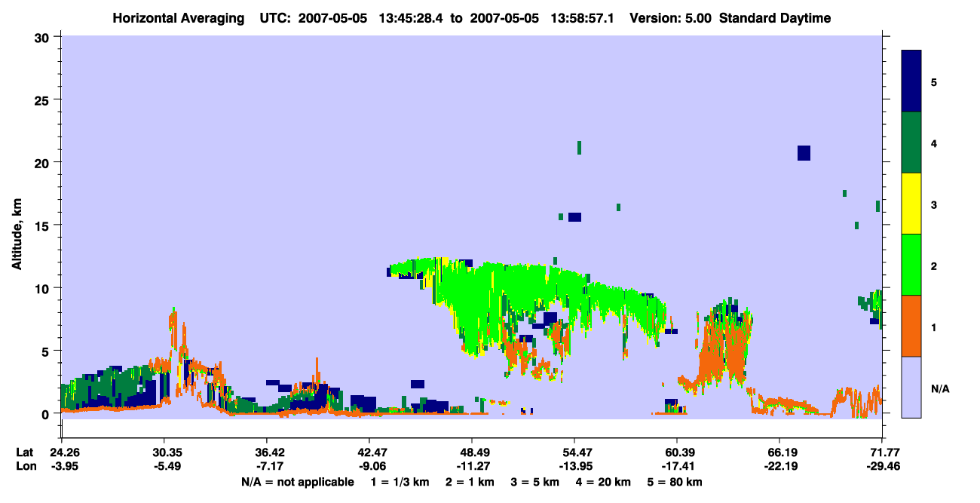This screenshot has width=980, height=503.
Task: Click 'Version: 5.00' in the title
Action: (x=671, y=18)
